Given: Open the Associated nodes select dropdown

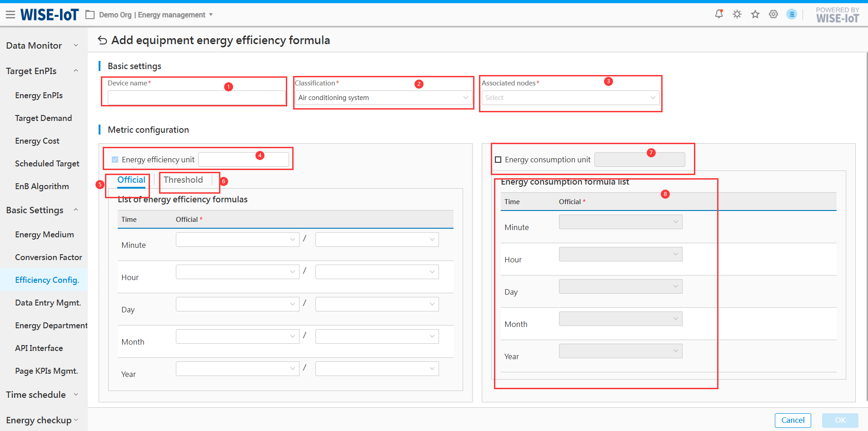Looking at the screenshot, I should coord(570,98).
